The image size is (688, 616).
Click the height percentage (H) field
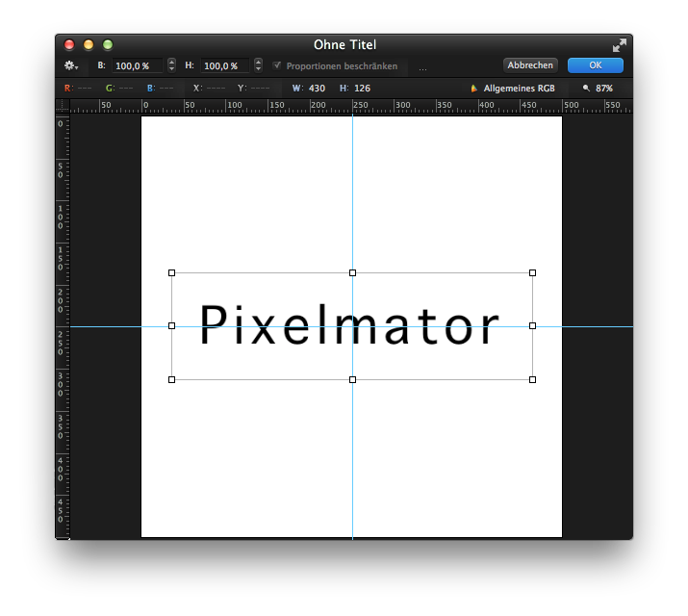coord(226,65)
